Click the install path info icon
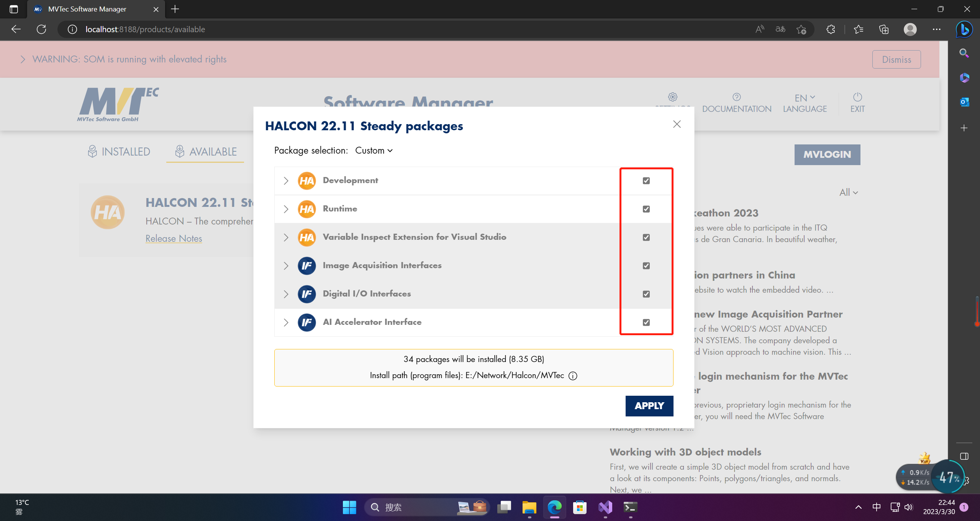 (573, 376)
